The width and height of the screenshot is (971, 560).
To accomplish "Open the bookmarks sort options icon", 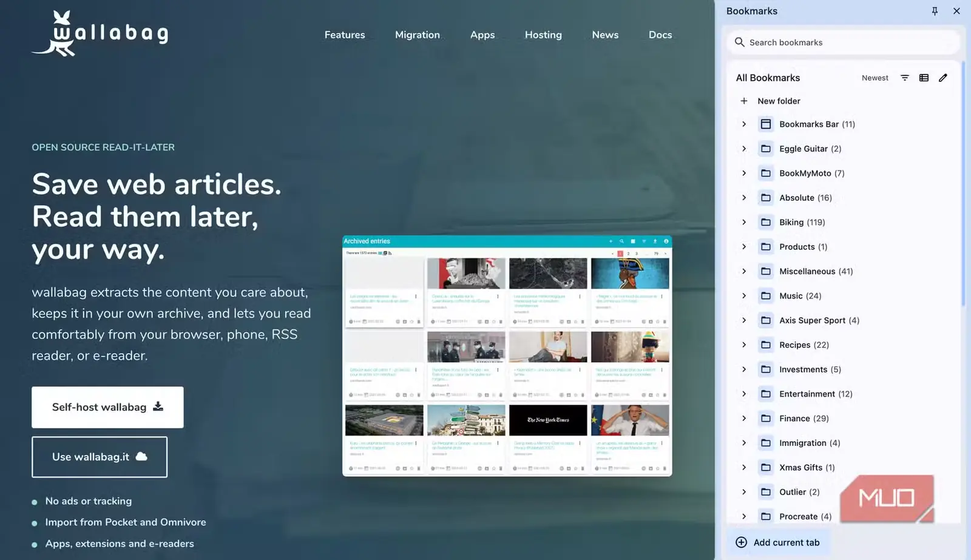I will pos(905,78).
